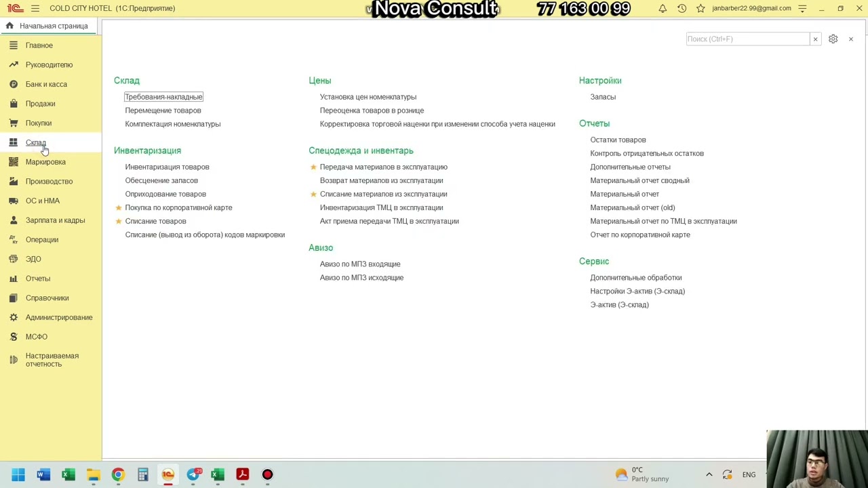
Task: Toggle star next to Передача материалов в эксплуатацию
Action: pyautogui.click(x=313, y=167)
